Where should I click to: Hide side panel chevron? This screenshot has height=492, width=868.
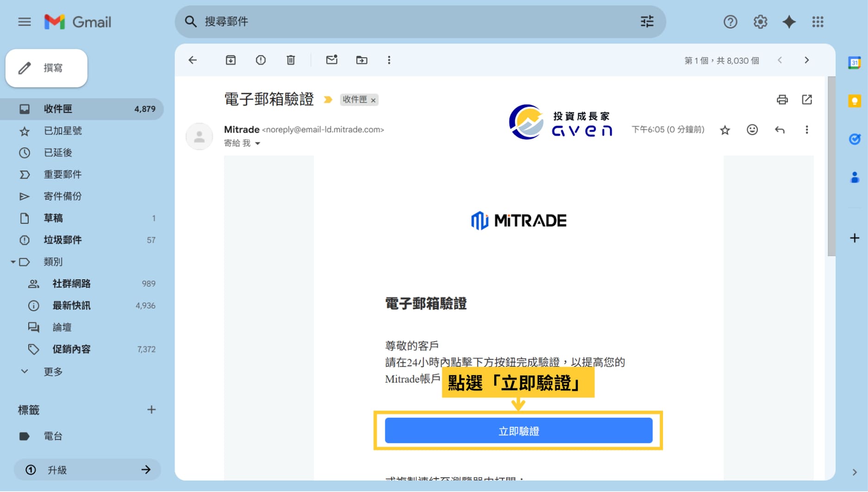pos(854,473)
